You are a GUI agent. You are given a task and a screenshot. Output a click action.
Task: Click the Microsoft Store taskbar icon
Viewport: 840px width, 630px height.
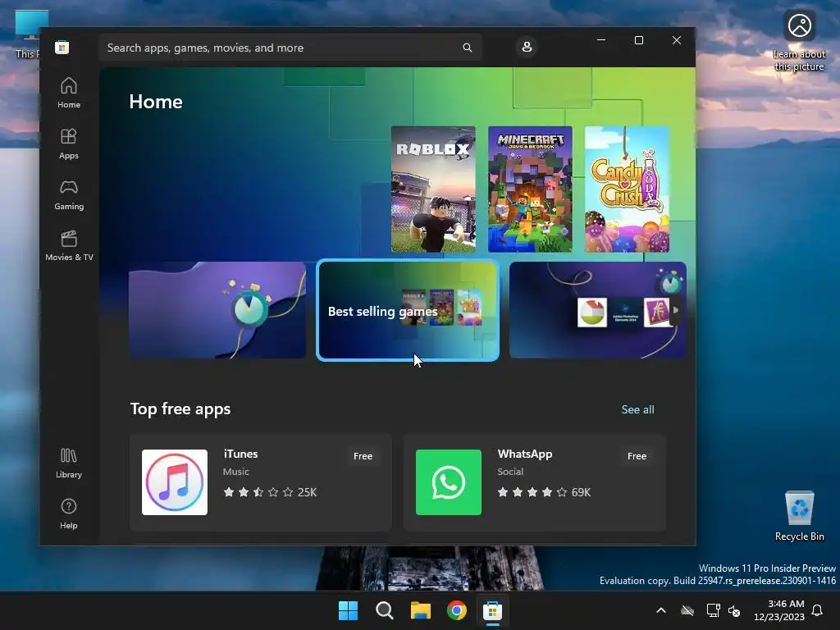[x=492, y=610]
